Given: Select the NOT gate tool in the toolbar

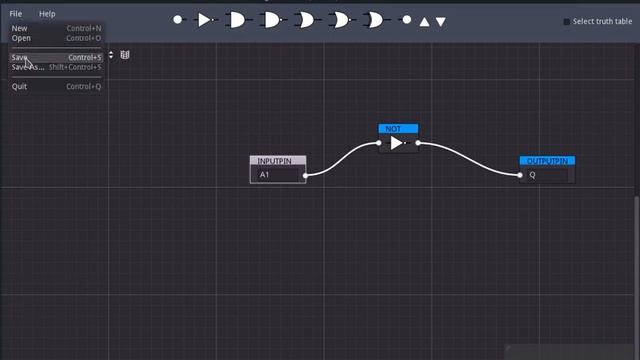Looking at the screenshot, I should pos(206,20).
